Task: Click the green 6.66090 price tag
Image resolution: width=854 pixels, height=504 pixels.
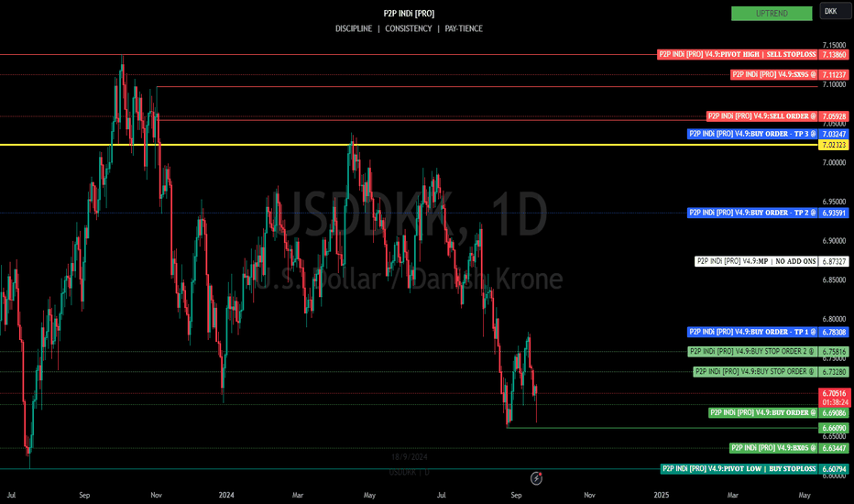Action: click(x=834, y=428)
